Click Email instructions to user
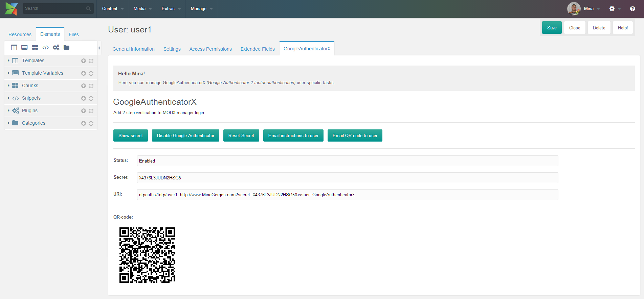This screenshot has width=644, height=299. pos(293,135)
